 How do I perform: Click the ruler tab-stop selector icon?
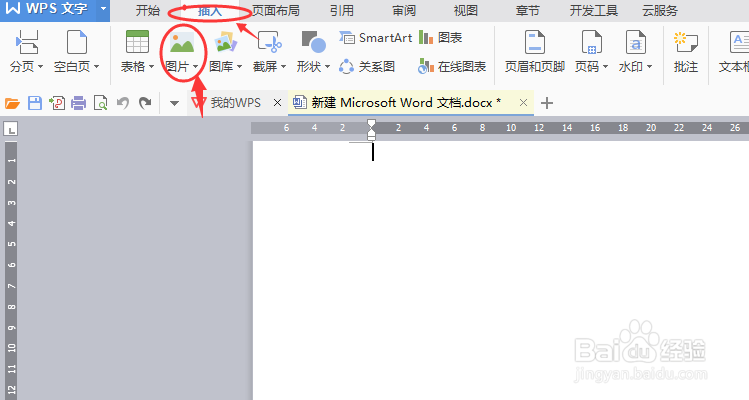11,129
